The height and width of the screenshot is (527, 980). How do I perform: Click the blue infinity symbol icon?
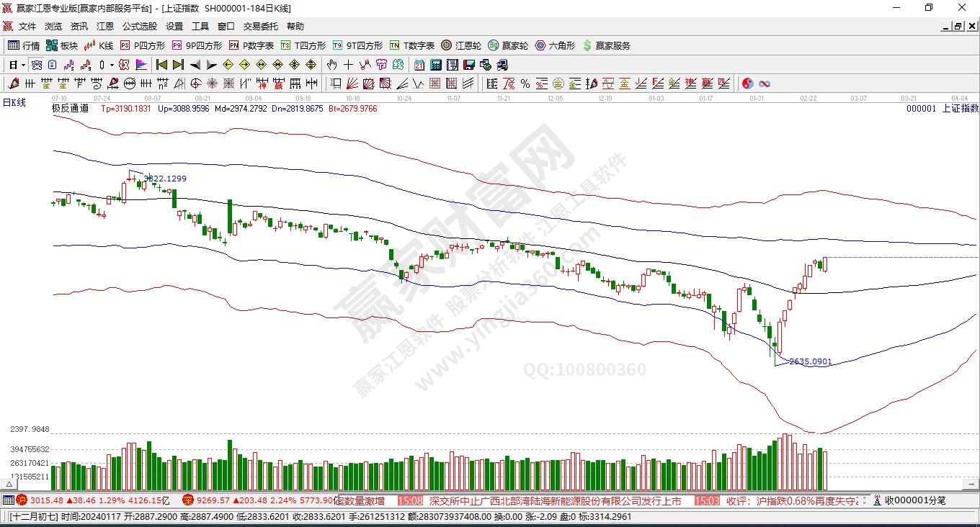pyautogui.click(x=765, y=84)
